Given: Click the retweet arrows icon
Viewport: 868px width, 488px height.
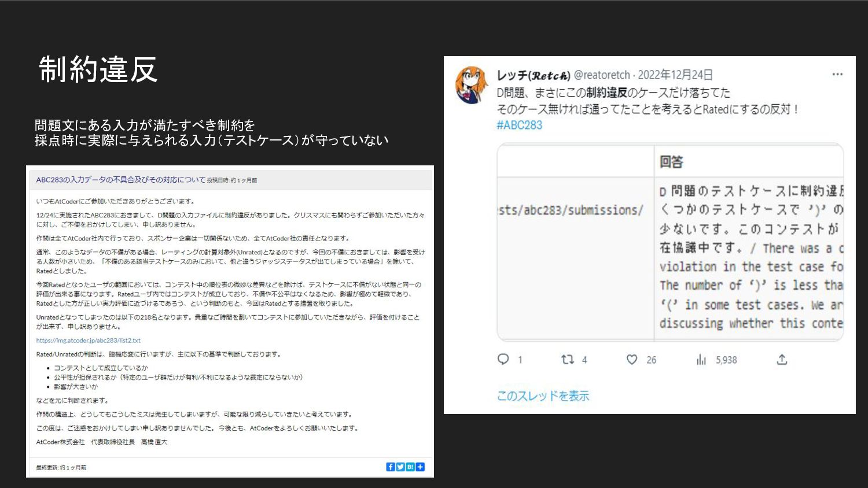Looking at the screenshot, I should 568,360.
